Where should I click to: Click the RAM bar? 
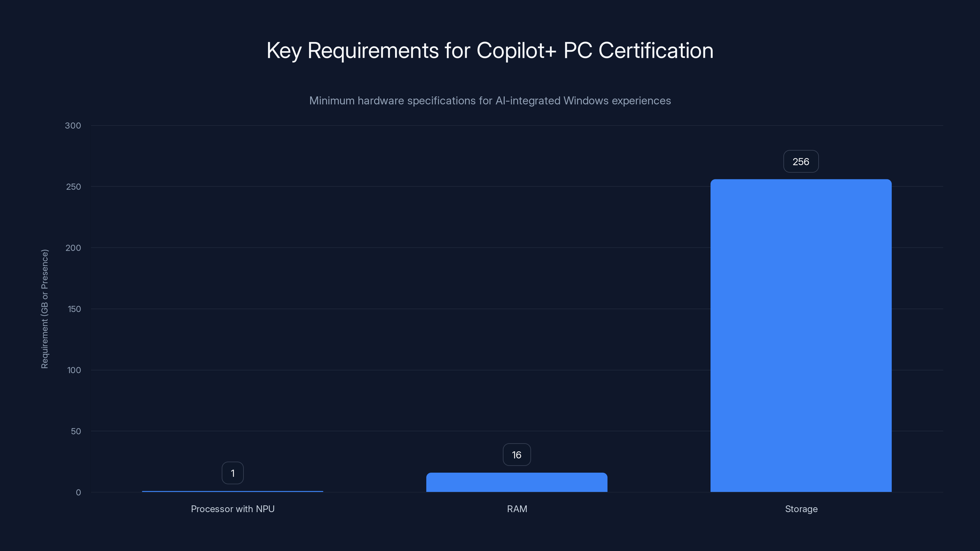pos(517,483)
